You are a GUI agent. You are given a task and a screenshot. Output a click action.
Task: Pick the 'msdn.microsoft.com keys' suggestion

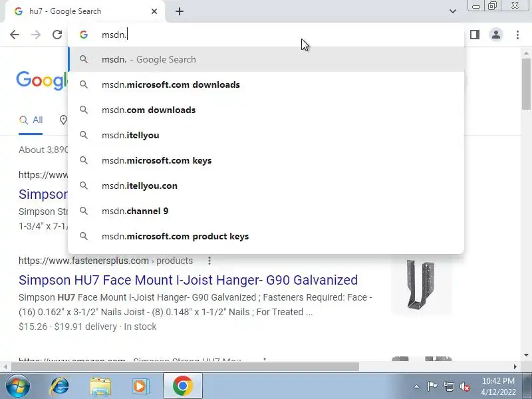coord(267,160)
